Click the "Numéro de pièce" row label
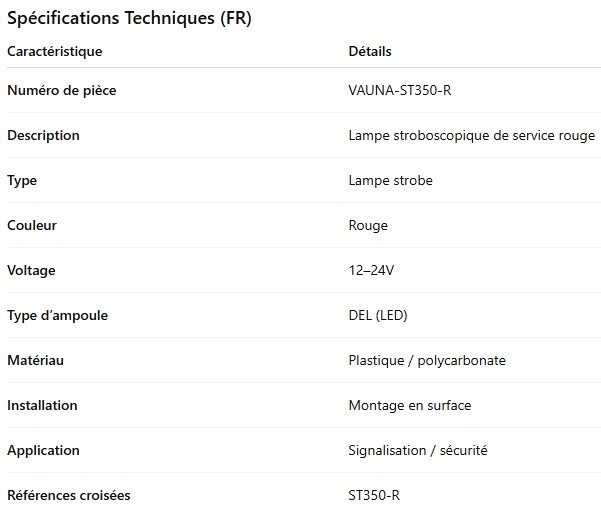Viewport: 601px width, 512px height. coord(61,91)
